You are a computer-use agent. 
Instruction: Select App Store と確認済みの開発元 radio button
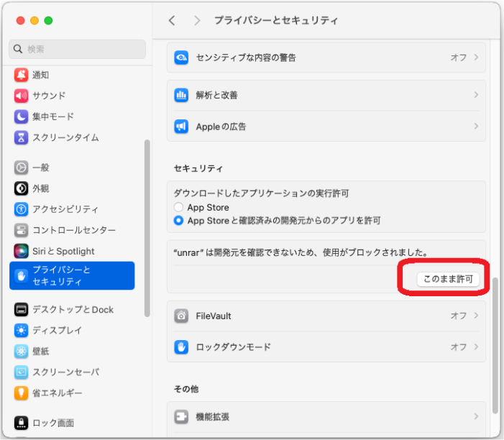pos(178,221)
